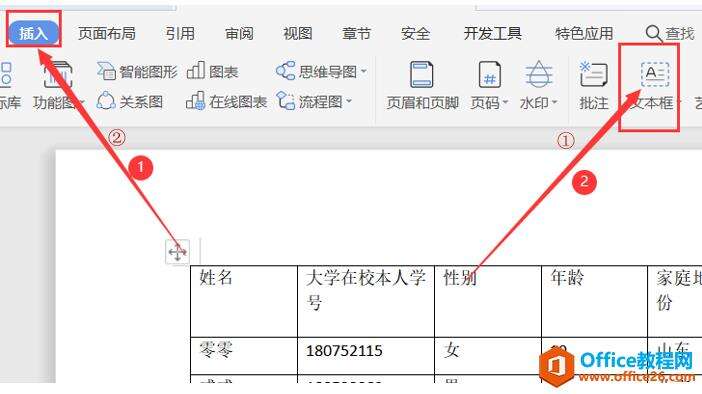This screenshot has width=702, height=394.
Task: Open 页眉和页脚 header and footer
Action: pyautogui.click(x=422, y=86)
